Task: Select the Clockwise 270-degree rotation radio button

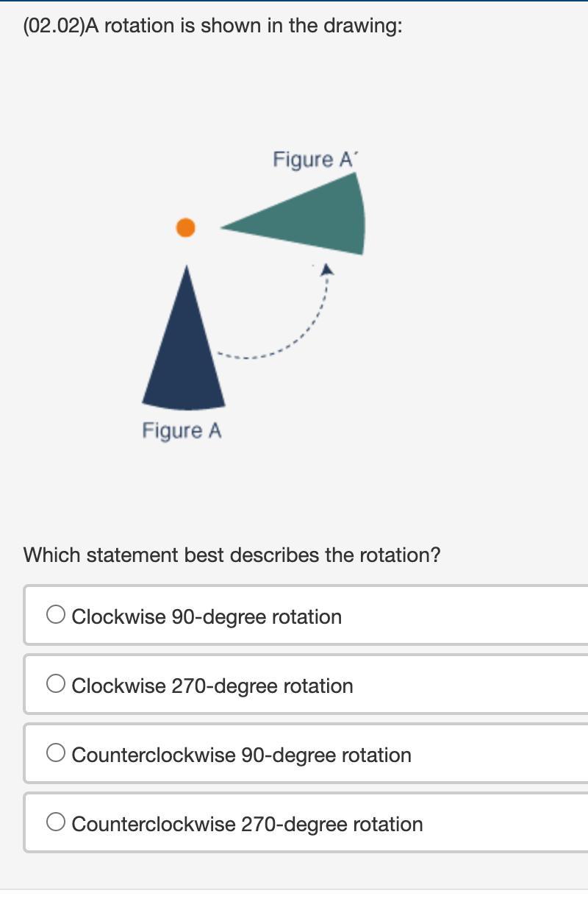Action: tap(56, 684)
